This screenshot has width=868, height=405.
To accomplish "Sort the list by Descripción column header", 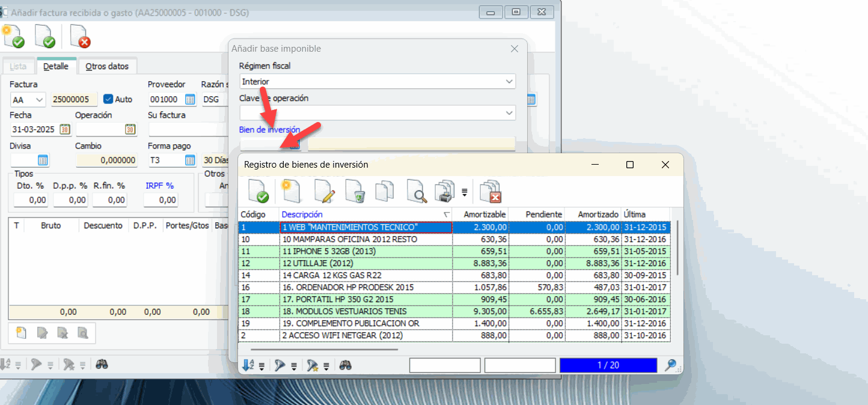I will tap(366, 215).
